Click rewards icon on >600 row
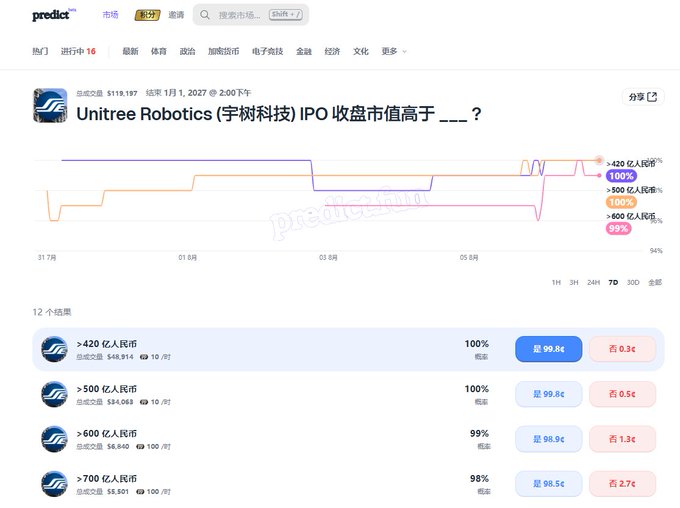Screen dimensions: 680x508 tap(140, 446)
